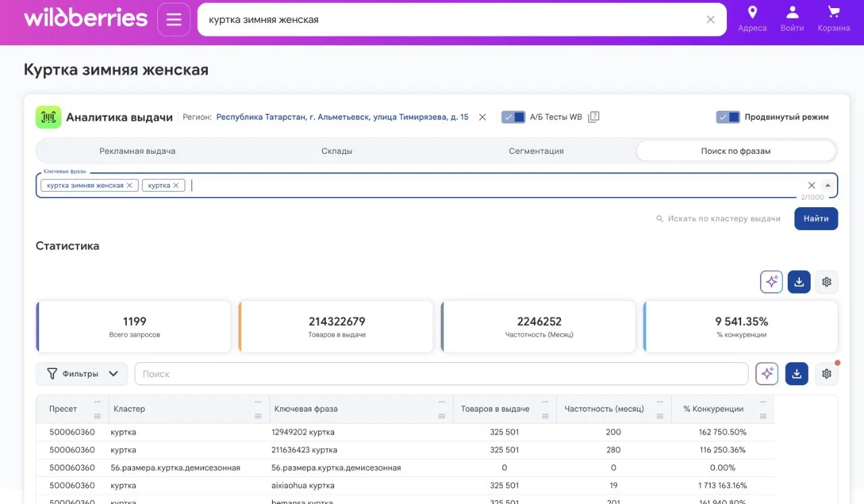The height and width of the screenshot is (504, 864).
Task: Expand the Фильтры dropdown
Action: 82,374
